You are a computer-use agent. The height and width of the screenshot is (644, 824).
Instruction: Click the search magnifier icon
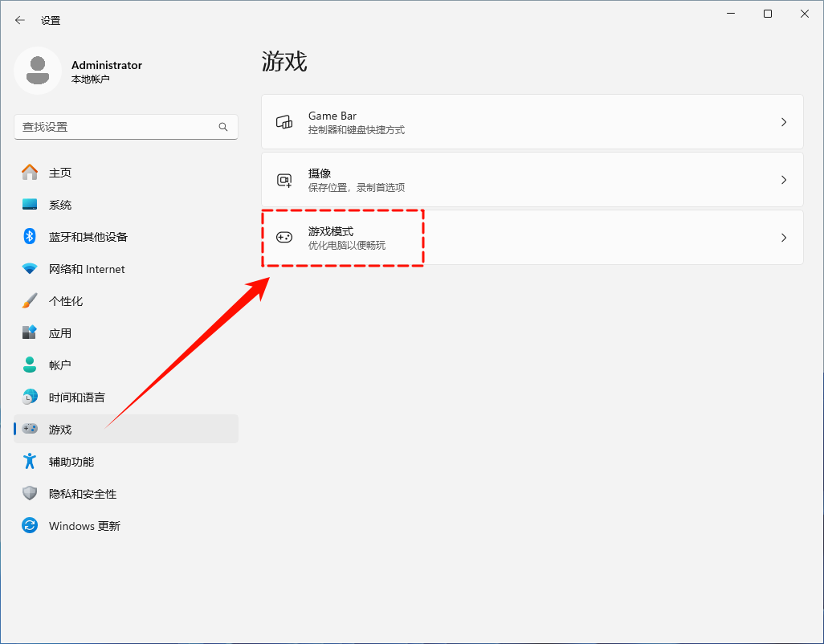pos(222,126)
